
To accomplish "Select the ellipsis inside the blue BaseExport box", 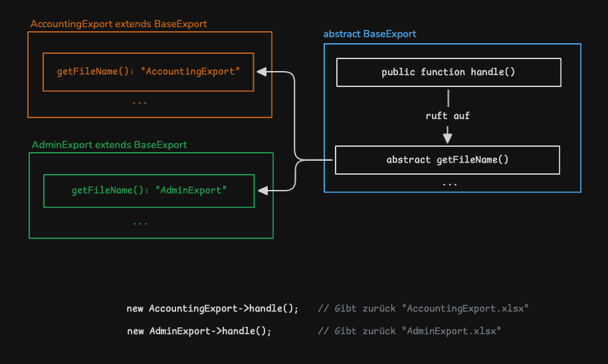I will (449, 183).
